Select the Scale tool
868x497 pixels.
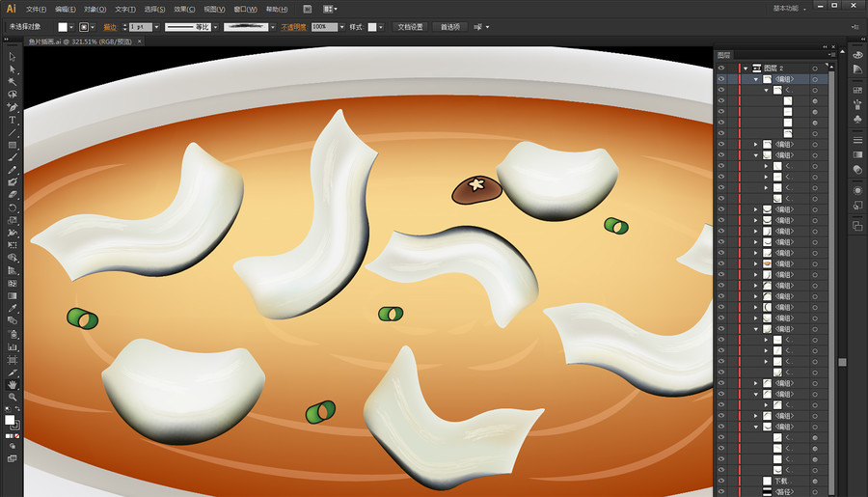(x=13, y=221)
